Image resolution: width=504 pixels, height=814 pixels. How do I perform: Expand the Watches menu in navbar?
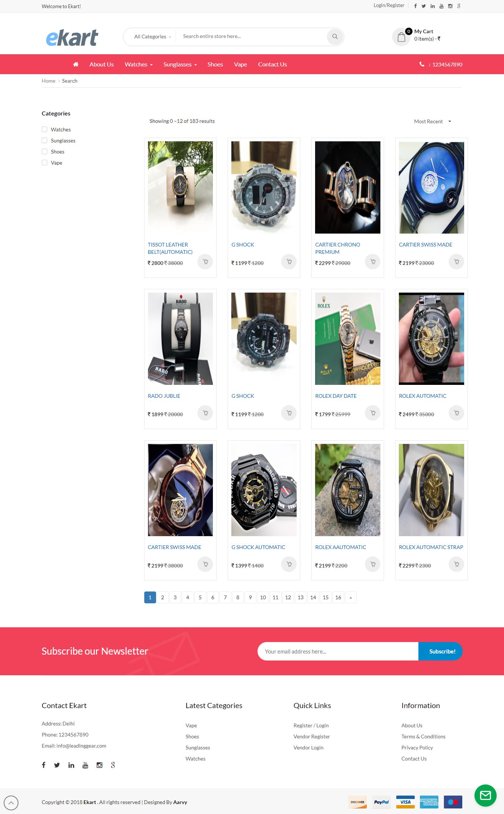click(x=138, y=64)
